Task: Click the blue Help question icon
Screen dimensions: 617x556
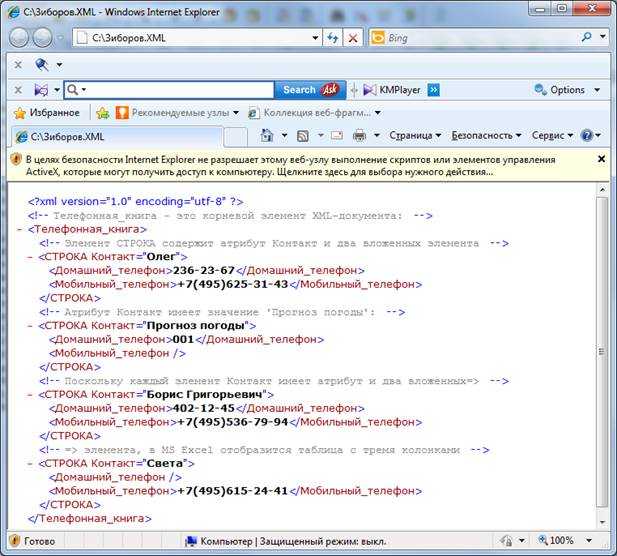Action: point(587,136)
